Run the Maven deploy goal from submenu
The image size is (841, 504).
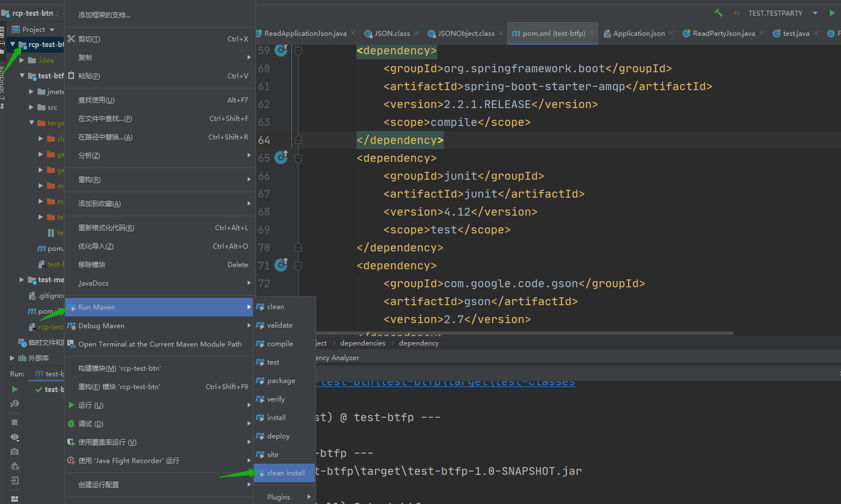pyautogui.click(x=285, y=436)
